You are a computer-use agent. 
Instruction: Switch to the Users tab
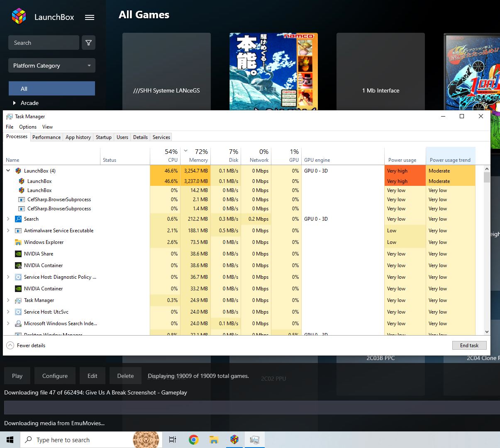point(122,137)
